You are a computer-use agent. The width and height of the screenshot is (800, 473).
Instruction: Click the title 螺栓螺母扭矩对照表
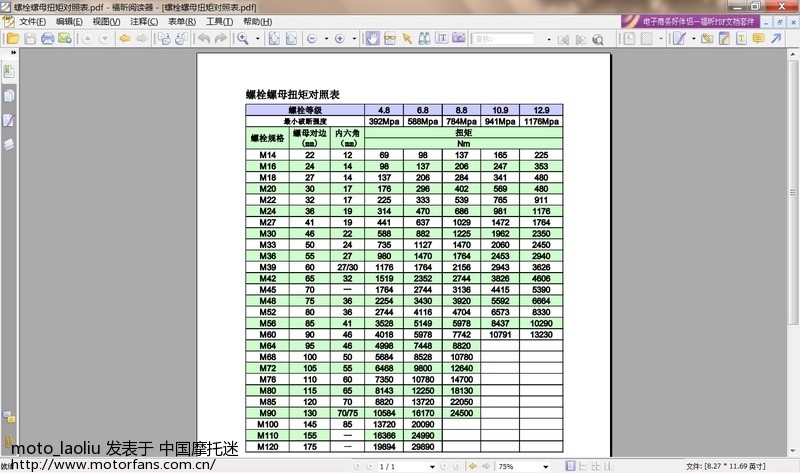(293, 94)
